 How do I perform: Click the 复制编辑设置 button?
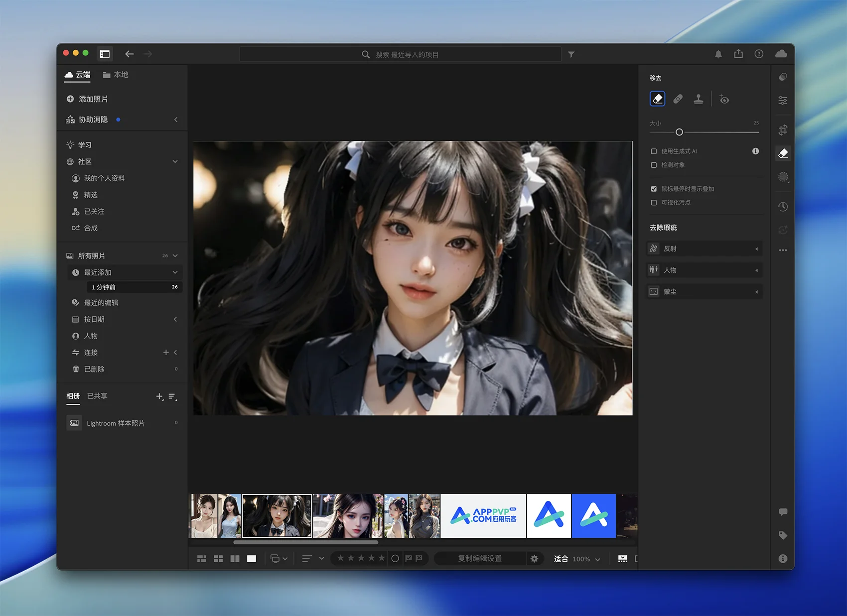coord(480,559)
